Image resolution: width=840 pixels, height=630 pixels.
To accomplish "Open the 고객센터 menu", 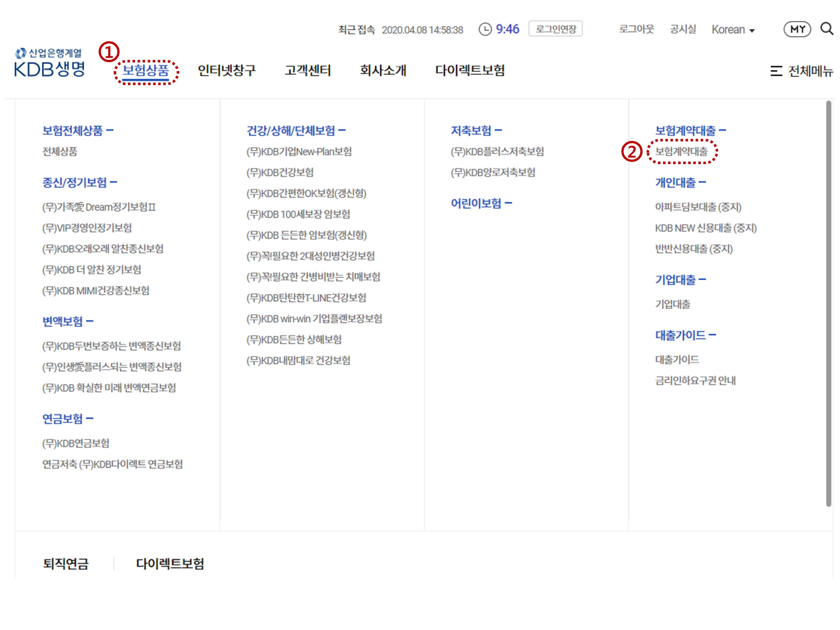I will tap(308, 70).
